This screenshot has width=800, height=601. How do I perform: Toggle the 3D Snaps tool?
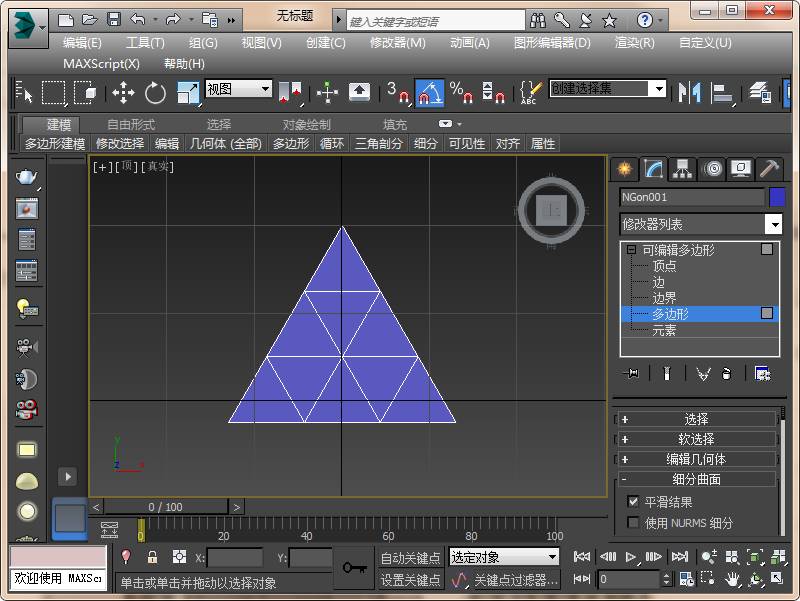[x=398, y=92]
